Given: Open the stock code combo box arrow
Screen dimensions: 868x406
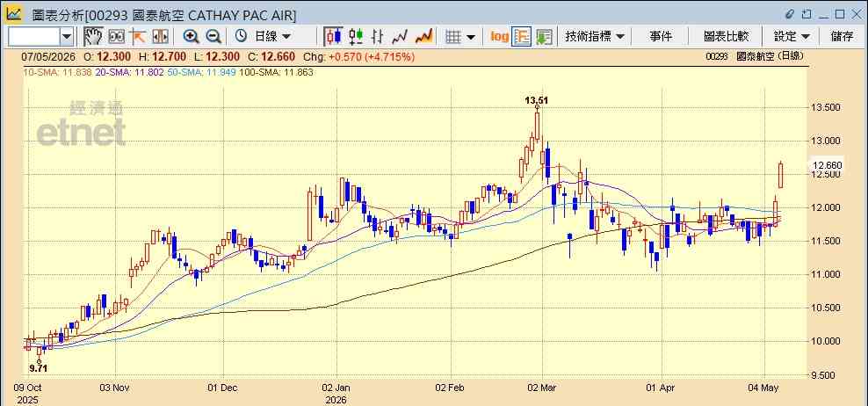Looking at the screenshot, I should [x=67, y=37].
